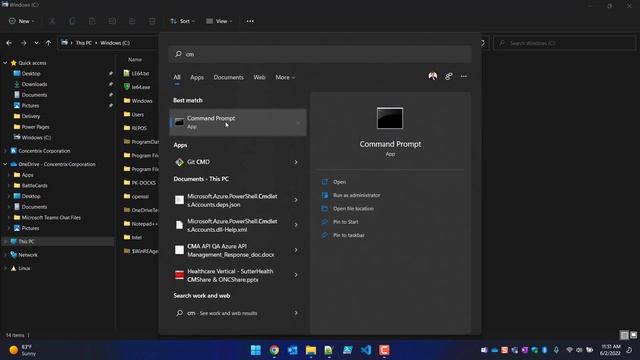
Task: Click Pin to taskbar option
Action: pos(349,235)
